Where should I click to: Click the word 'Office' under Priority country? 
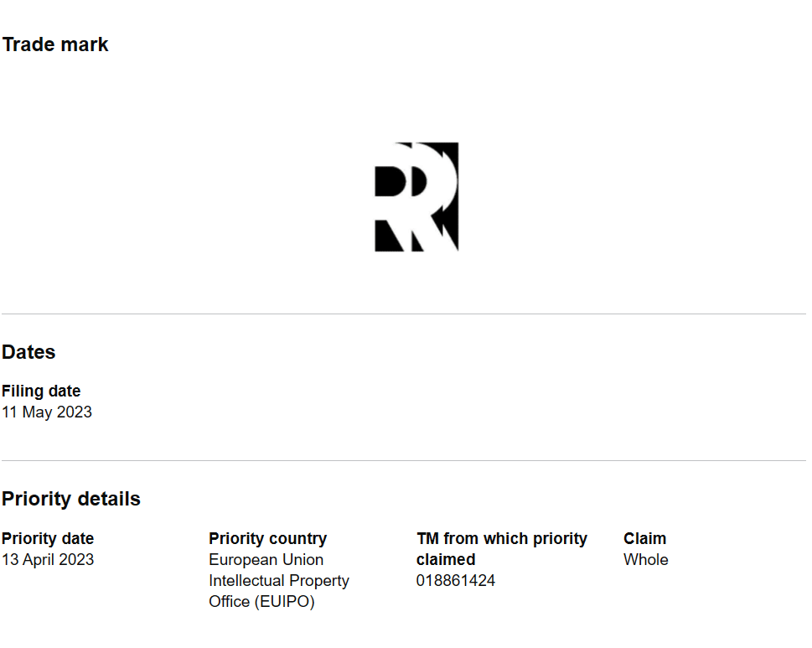pos(229,602)
